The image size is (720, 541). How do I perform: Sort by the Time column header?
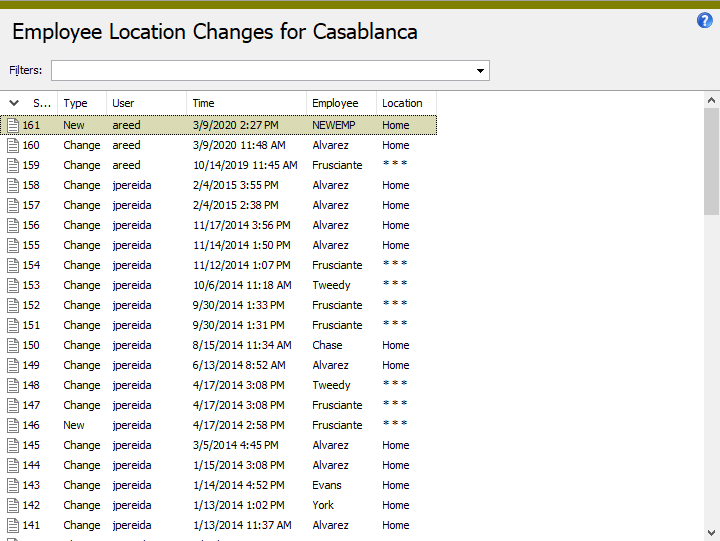pyautogui.click(x=203, y=103)
